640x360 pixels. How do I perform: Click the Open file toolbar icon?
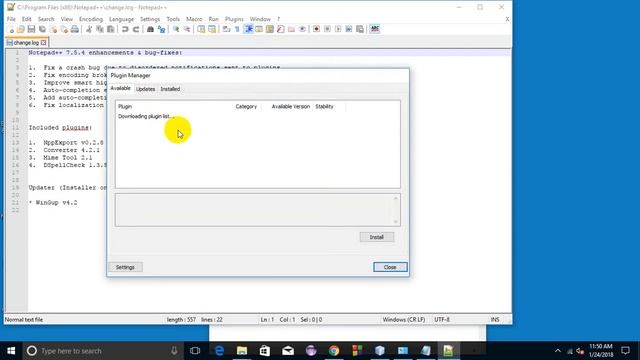tap(21, 29)
